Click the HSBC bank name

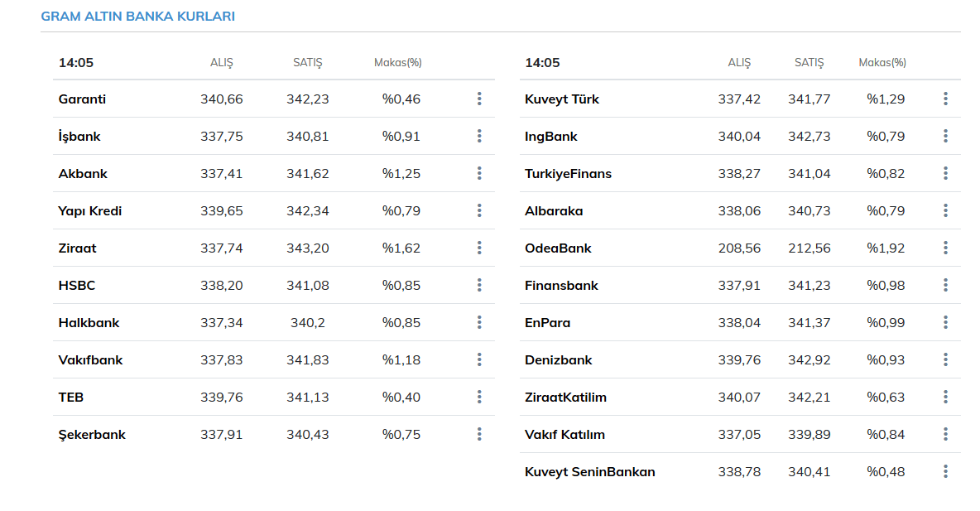[77, 286]
